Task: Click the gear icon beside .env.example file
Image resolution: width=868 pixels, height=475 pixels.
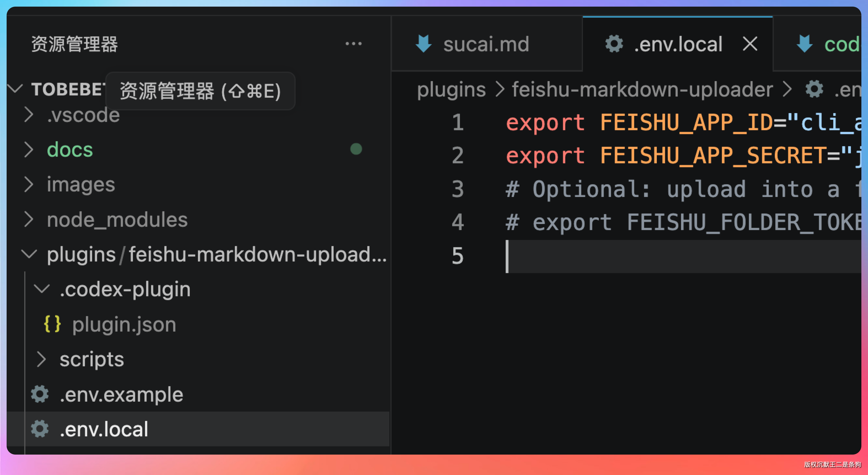Action: click(40, 394)
